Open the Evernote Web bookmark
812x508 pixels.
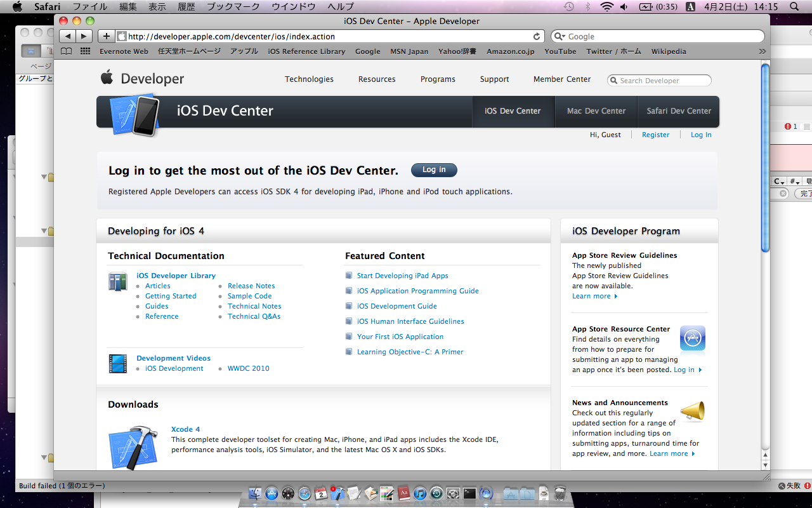[x=124, y=51]
